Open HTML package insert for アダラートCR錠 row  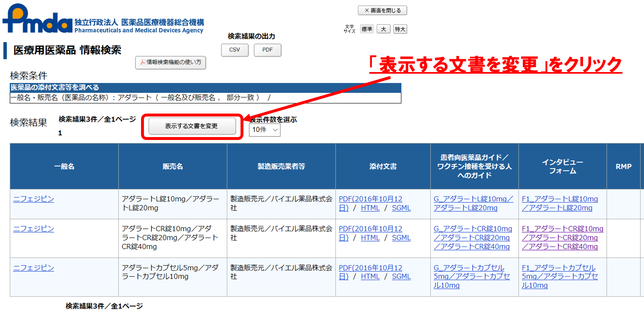click(x=370, y=237)
